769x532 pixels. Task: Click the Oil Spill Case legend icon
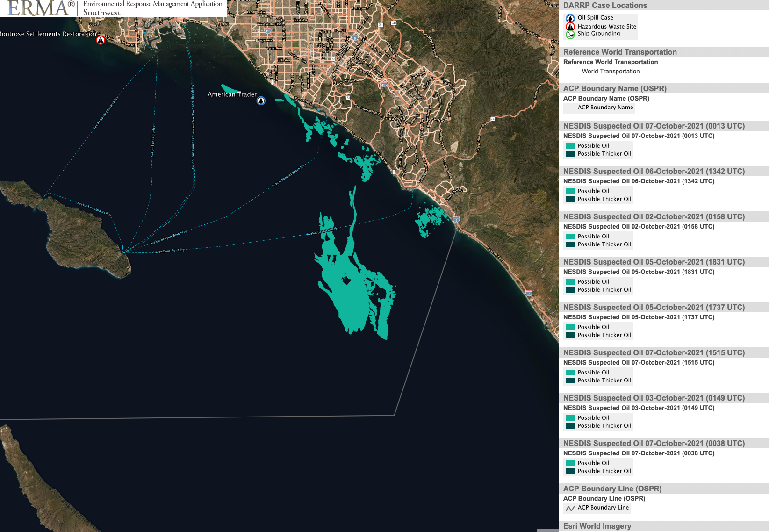pyautogui.click(x=570, y=18)
